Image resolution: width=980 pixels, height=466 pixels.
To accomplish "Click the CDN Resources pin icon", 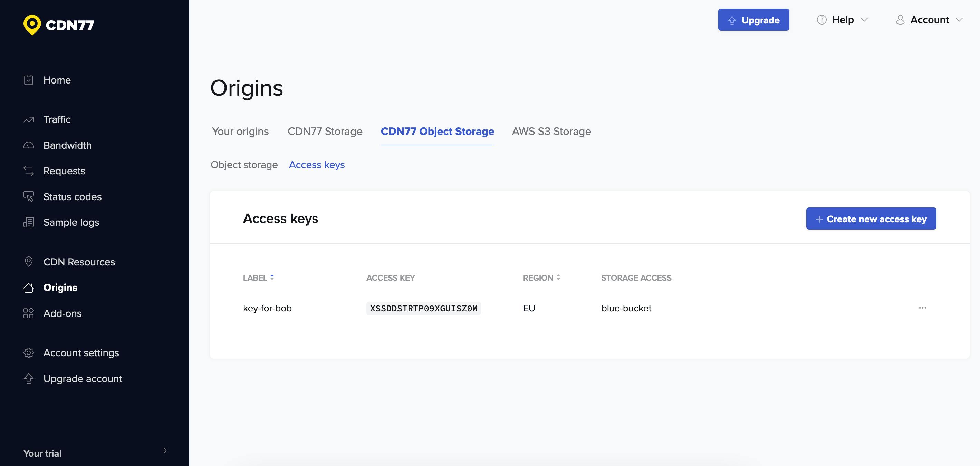I will click(x=29, y=262).
